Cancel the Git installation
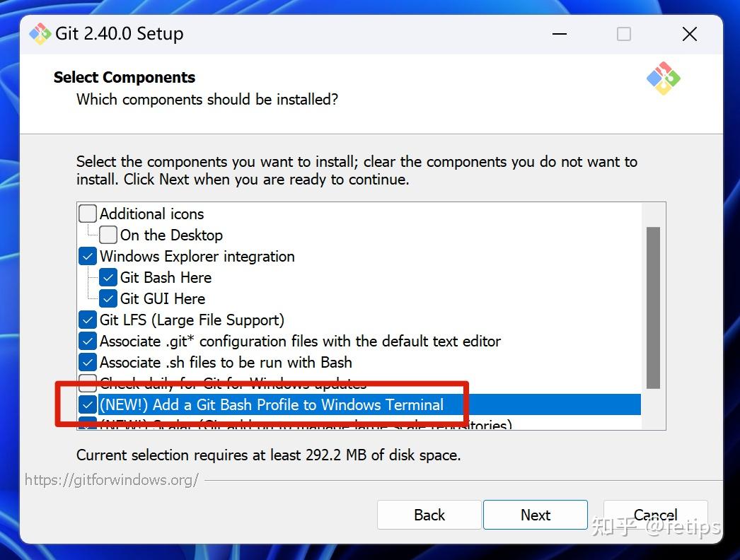740x560 pixels. point(655,515)
